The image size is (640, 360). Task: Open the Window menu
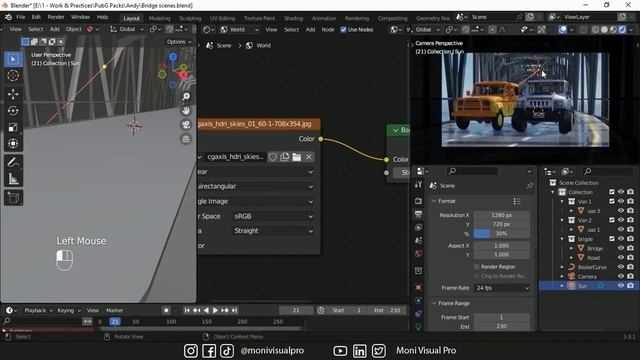(80, 17)
